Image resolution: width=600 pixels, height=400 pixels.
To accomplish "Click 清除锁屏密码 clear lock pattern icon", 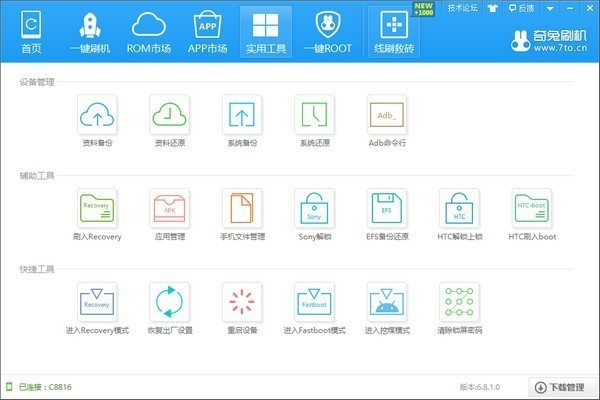I will pos(459,302).
